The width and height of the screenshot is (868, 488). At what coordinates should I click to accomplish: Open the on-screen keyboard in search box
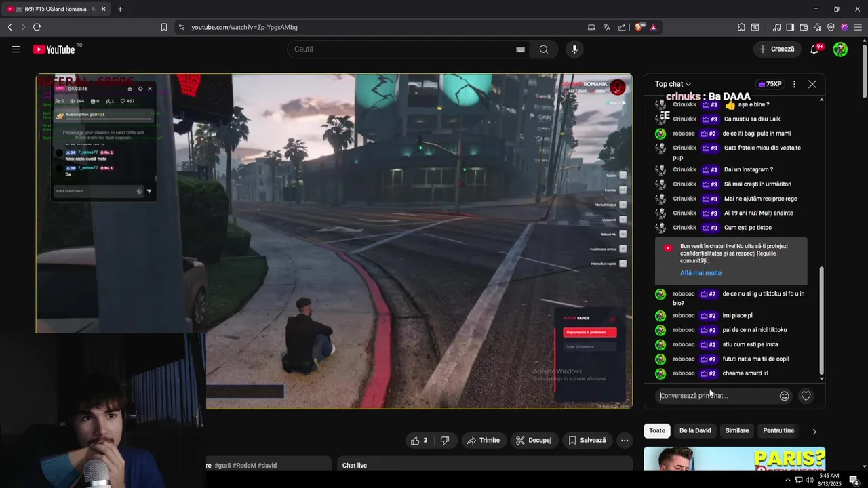click(520, 49)
